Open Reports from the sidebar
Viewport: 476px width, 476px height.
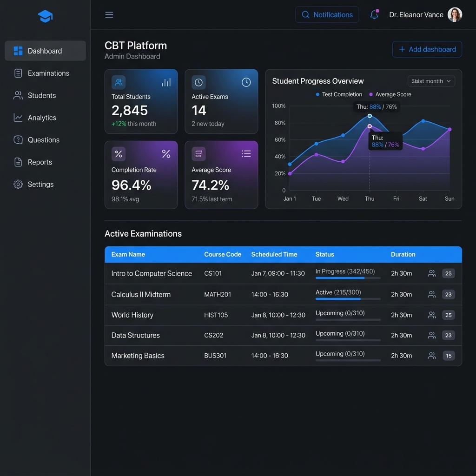(x=45, y=162)
